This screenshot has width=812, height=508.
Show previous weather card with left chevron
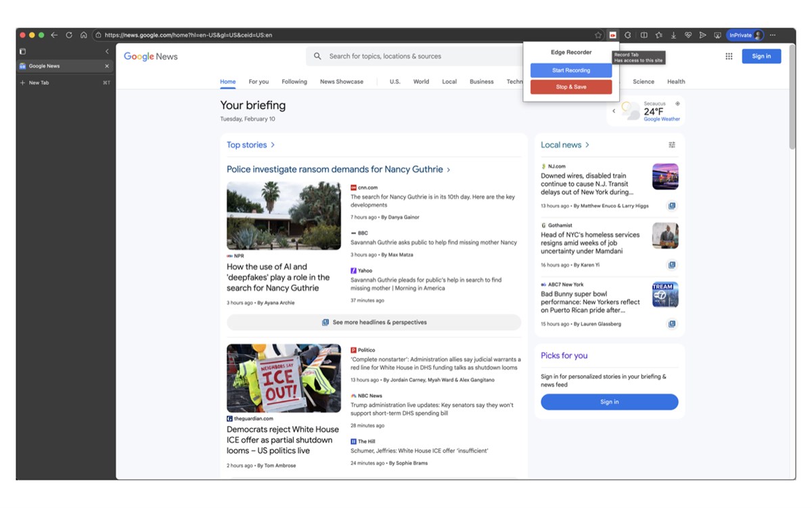tap(614, 111)
